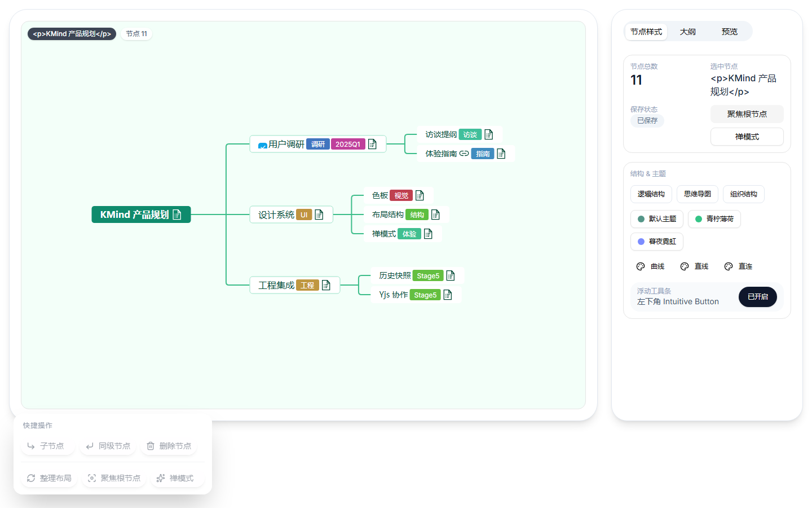Select the 设计系统 node label
The image size is (812, 508).
276,215
